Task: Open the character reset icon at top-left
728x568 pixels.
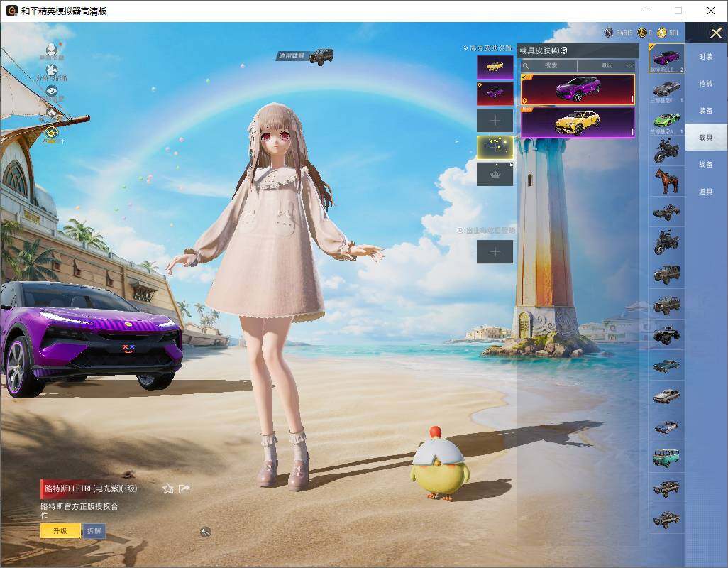Action: (x=52, y=51)
